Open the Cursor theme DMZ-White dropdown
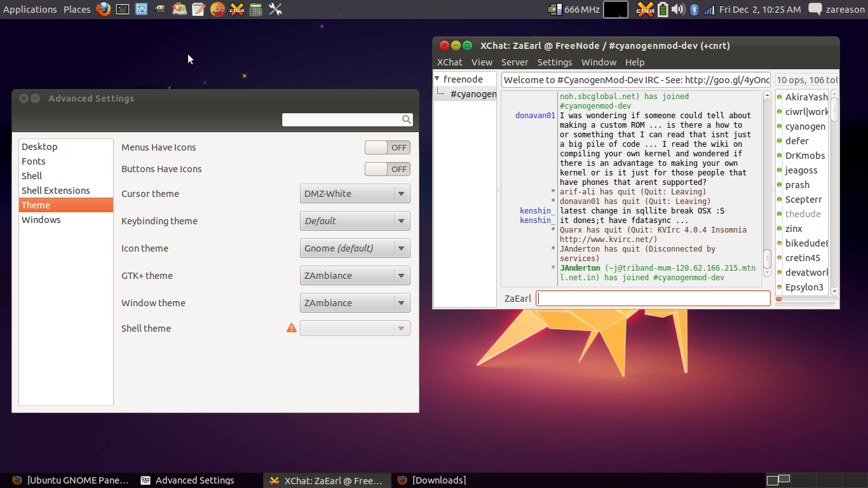Viewport: 868px width, 488px height. point(355,194)
